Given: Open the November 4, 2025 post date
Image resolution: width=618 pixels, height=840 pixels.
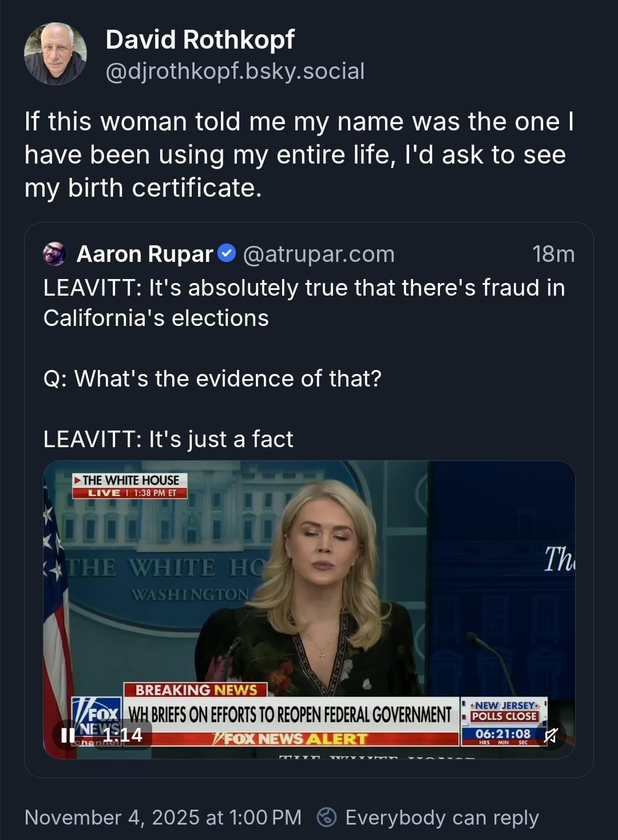Looking at the screenshot, I should pos(163,817).
